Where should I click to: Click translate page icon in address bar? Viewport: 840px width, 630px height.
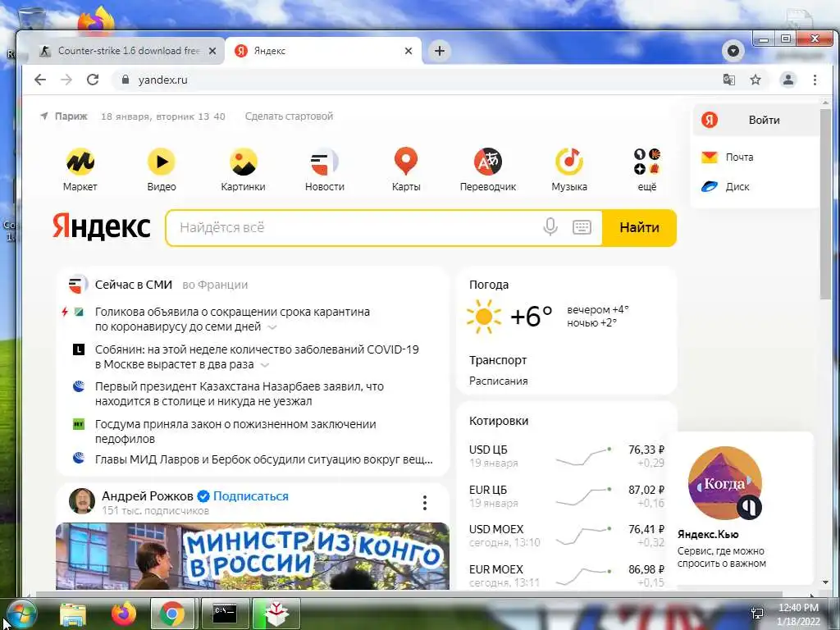728,80
